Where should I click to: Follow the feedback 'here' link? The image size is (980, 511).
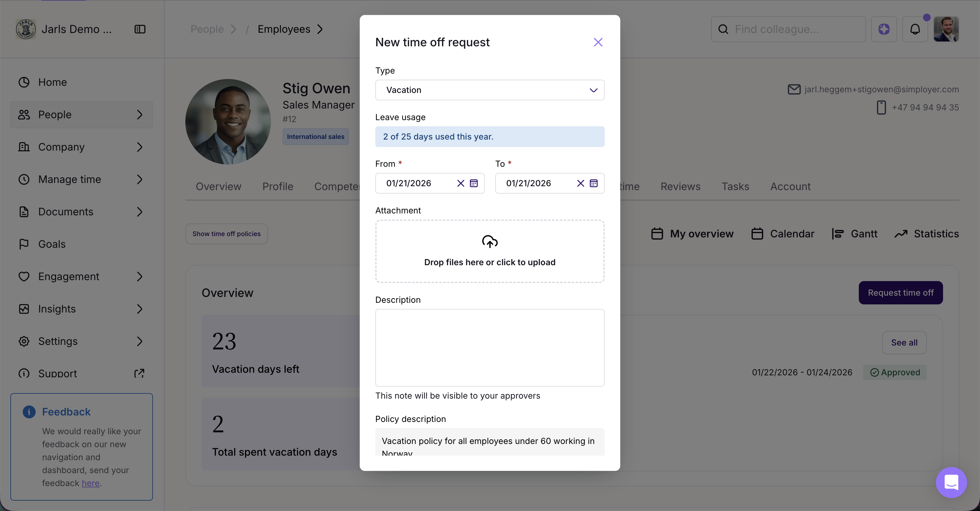click(x=90, y=483)
